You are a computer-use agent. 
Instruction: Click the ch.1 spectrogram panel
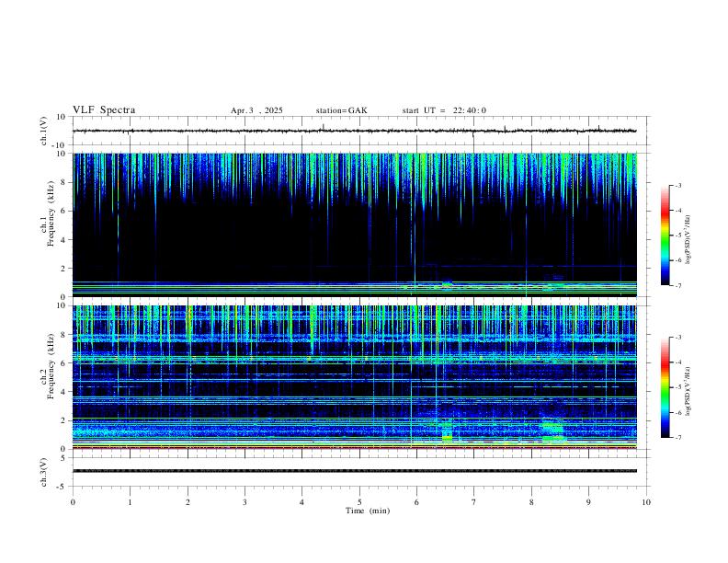pos(355,224)
